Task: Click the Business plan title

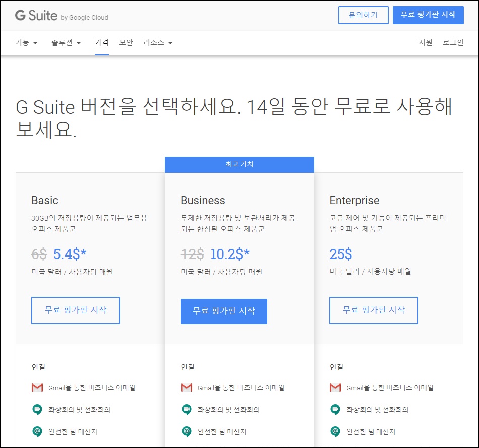Action: tap(203, 201)
